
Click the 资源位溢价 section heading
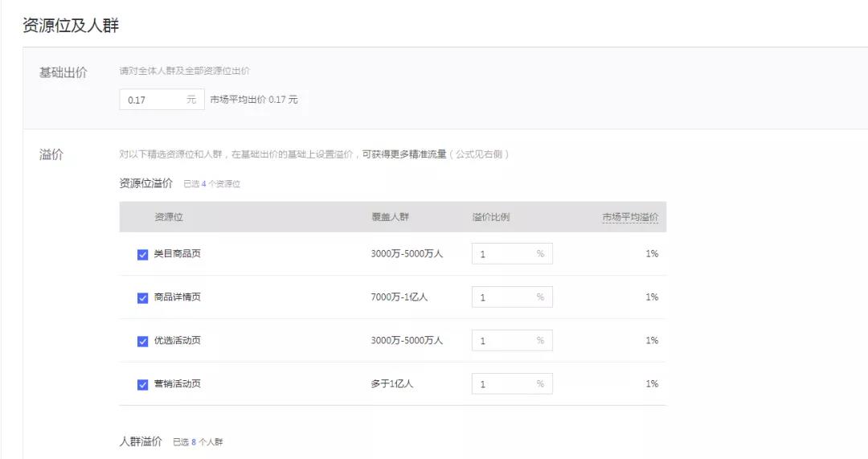point(146,183)
